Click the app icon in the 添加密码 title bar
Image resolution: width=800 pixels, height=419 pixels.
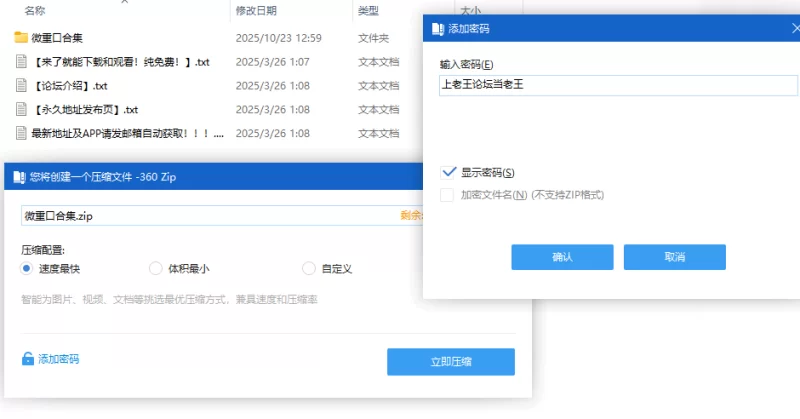(437, 29)
